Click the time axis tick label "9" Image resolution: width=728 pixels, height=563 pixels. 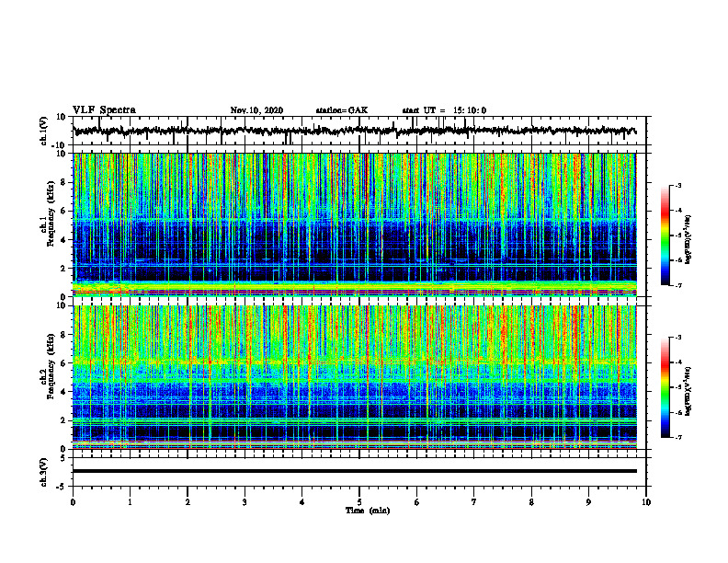[x=588, y=502]
